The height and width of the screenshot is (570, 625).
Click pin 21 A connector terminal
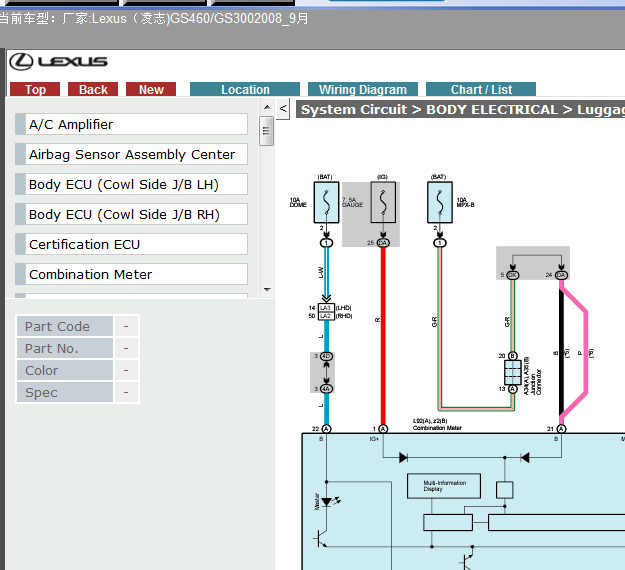coord(561,429)
